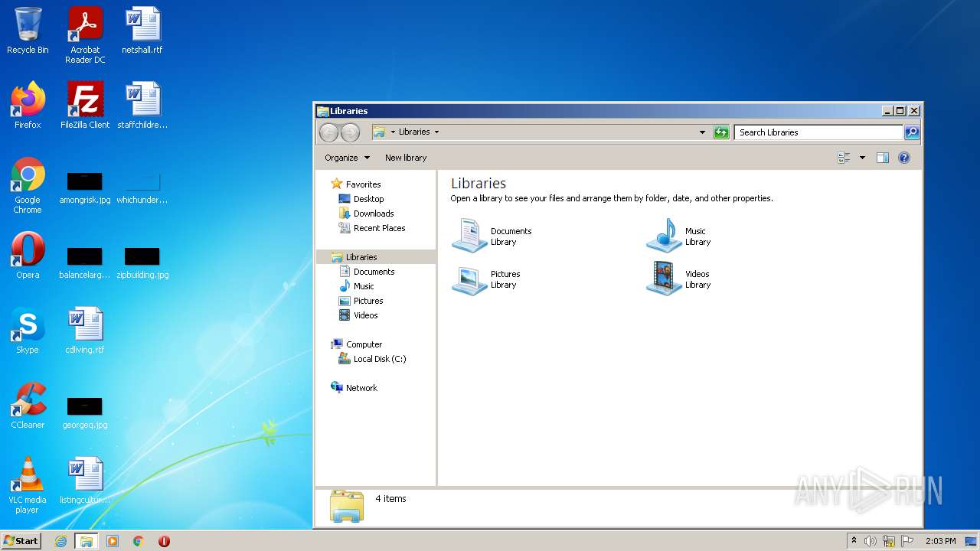This screenshot has width=980, height=551.
Task: Click the arrow after Libraries in address bar
Action: click(x=436, y=132)
